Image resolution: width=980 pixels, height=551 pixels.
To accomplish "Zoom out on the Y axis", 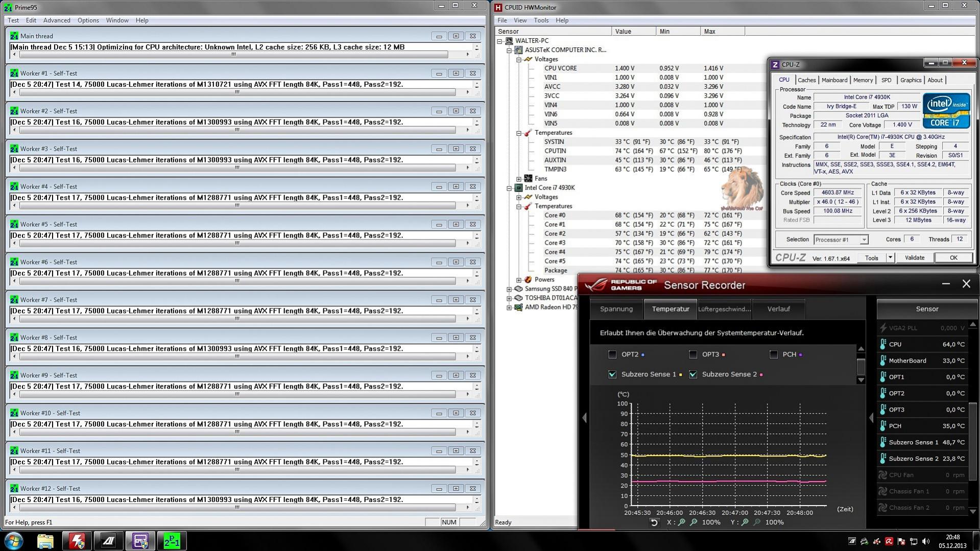I will point(757,522).
